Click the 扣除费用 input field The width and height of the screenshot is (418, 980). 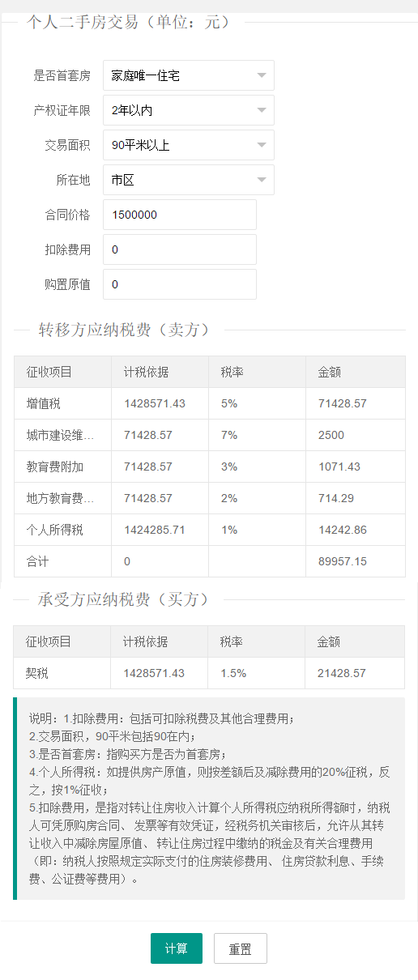click(x=180, y=249)
